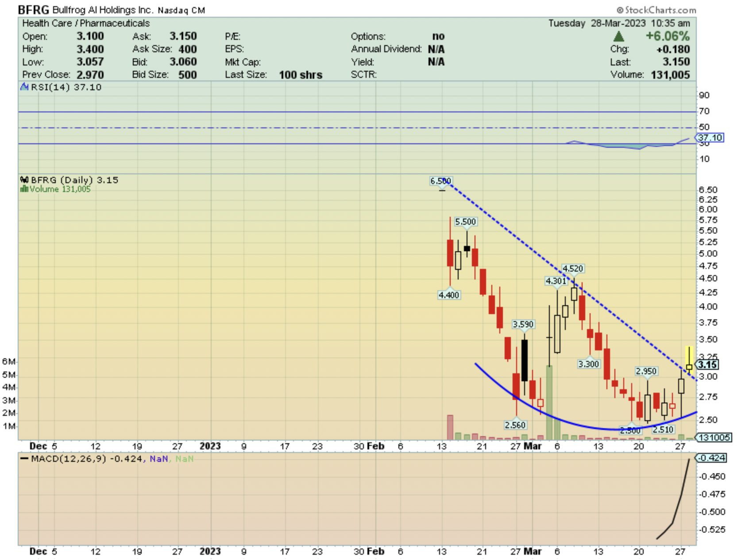Click the High value 3.400

coord(90,49)
